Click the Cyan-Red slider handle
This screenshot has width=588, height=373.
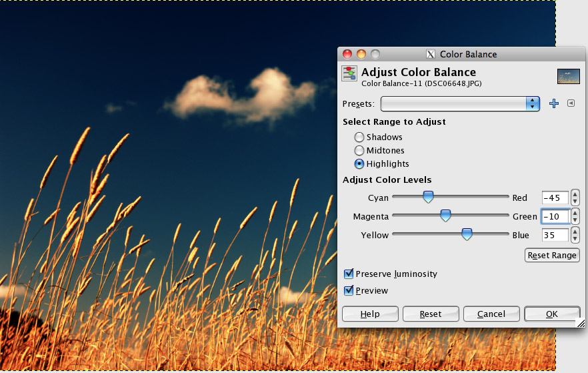pos(428,197)
